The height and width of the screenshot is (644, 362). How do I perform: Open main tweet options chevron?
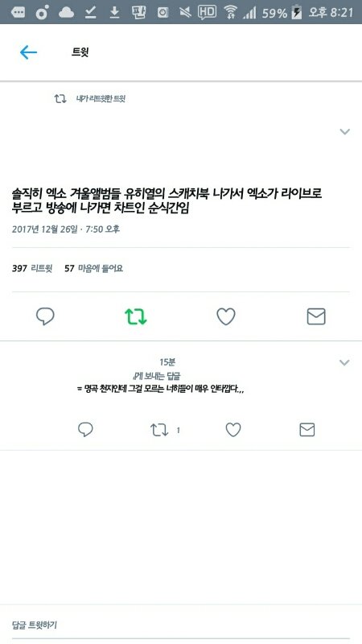tap(345, 132)
